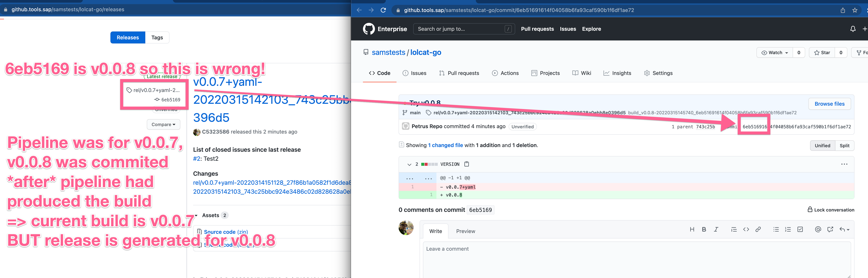This screenshot has height=278, width=868.
Task: Open notifications via the bell icon
Action: click(853, 29)
